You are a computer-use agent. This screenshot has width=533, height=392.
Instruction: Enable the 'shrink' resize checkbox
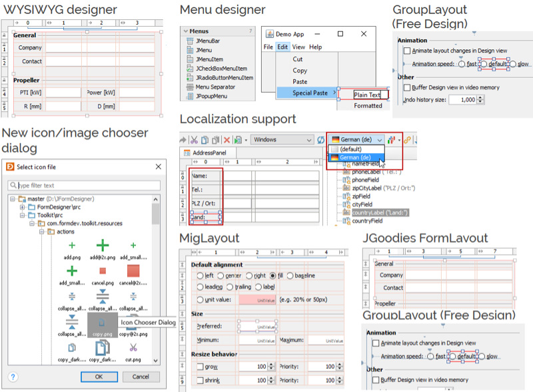point(200,381)
